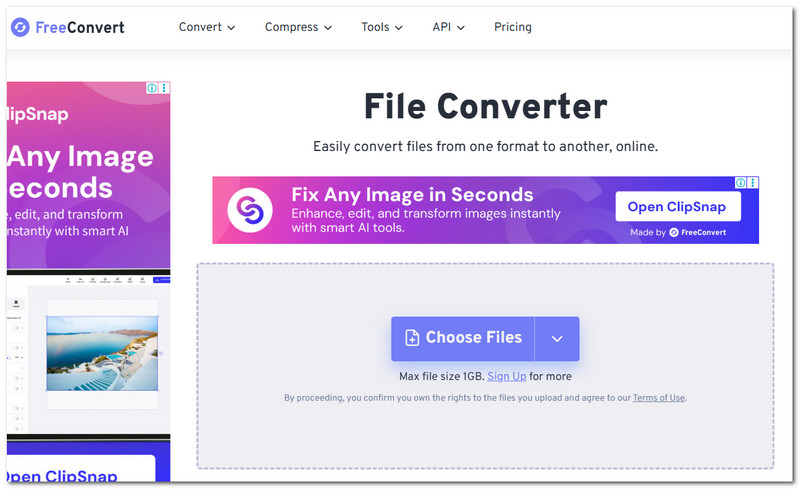Click banner ad info icon

pos(740,183)
